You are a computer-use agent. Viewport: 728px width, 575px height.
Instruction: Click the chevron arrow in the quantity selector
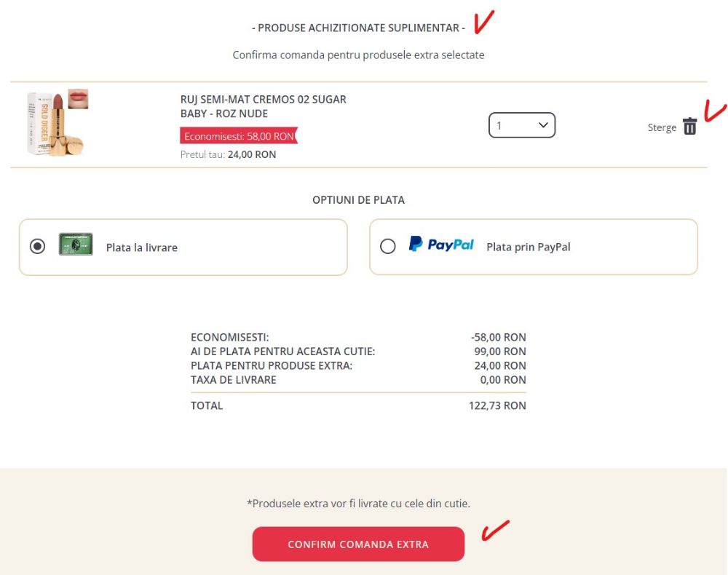542,125
